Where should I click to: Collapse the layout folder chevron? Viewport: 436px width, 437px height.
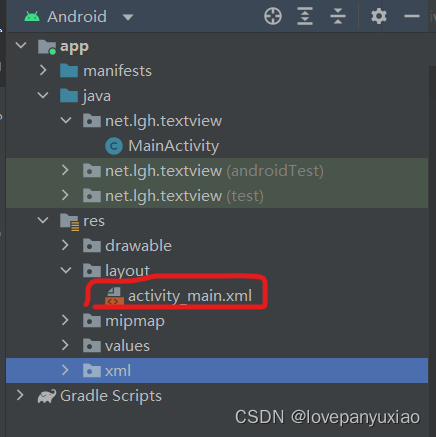66,270
